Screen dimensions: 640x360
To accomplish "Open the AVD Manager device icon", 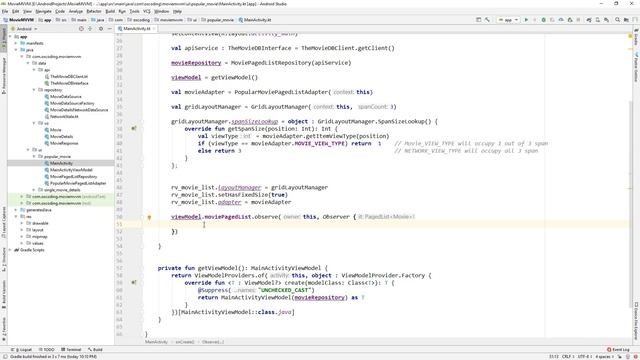I will pyautogui.click(x=598, y=20).
